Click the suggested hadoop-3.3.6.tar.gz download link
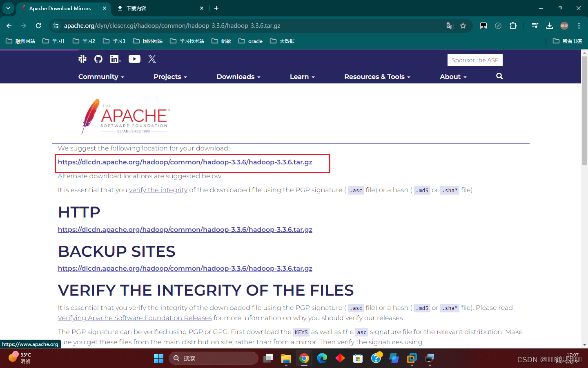The width and height of the screenshot is (588, 368). click(x=185, y=162)
